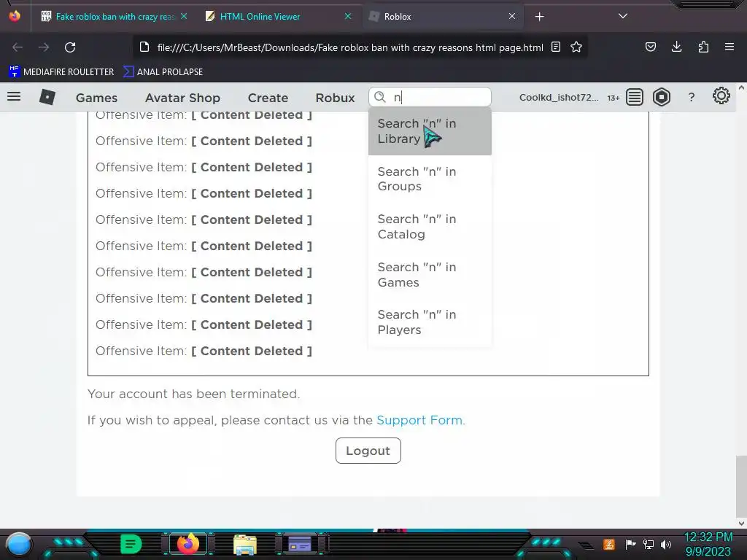Expand the list all tabs chevron
Image resolution: width=747 pixels, height=560 pixels.
pyautogui.click(x=623, y=16)
